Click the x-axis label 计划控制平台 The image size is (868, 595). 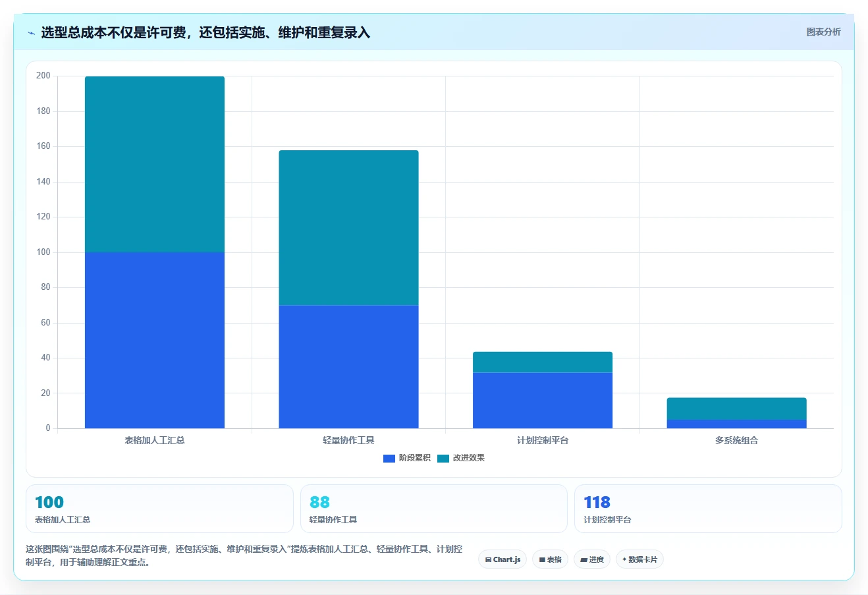[543, 440]
